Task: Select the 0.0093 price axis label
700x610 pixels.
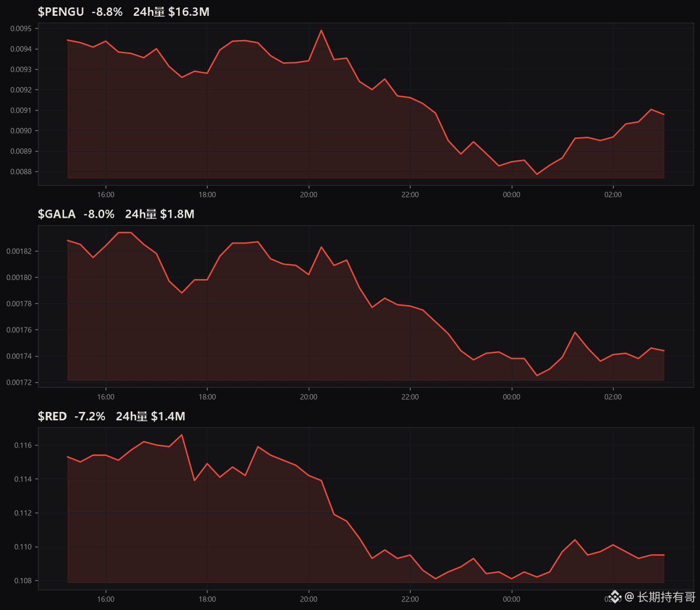Action: point(21,70)
